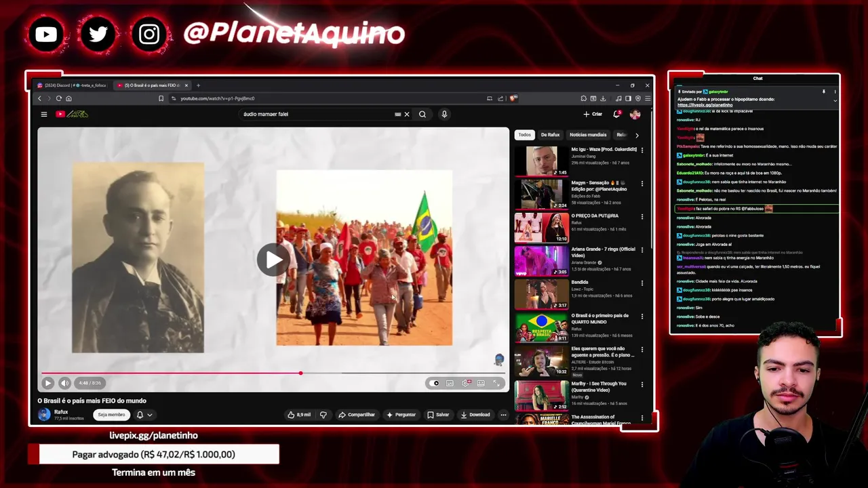
Task: Select the De Rafux filter chip
Action: click(550, 135)
